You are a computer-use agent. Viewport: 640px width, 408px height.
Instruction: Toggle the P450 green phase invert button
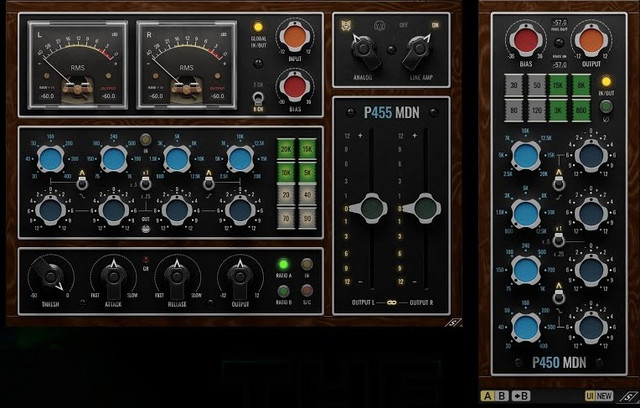click(x=606, y=107)
